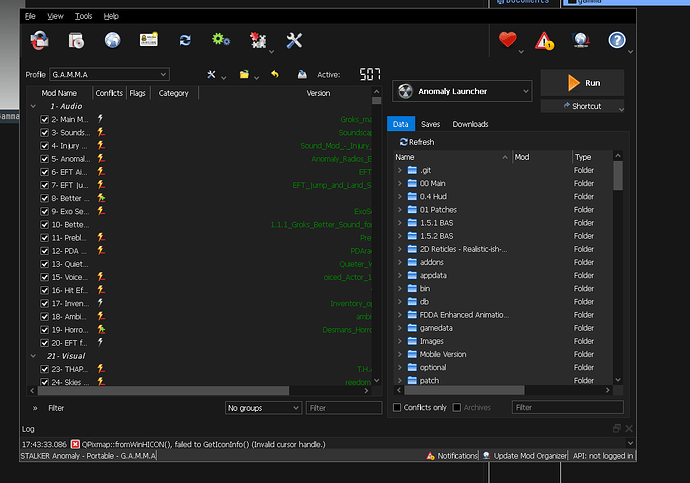The width and height of the screenshot is (690, 483).
Task: Click the create backup icon beside Active
Action: [x=302, y=74]
